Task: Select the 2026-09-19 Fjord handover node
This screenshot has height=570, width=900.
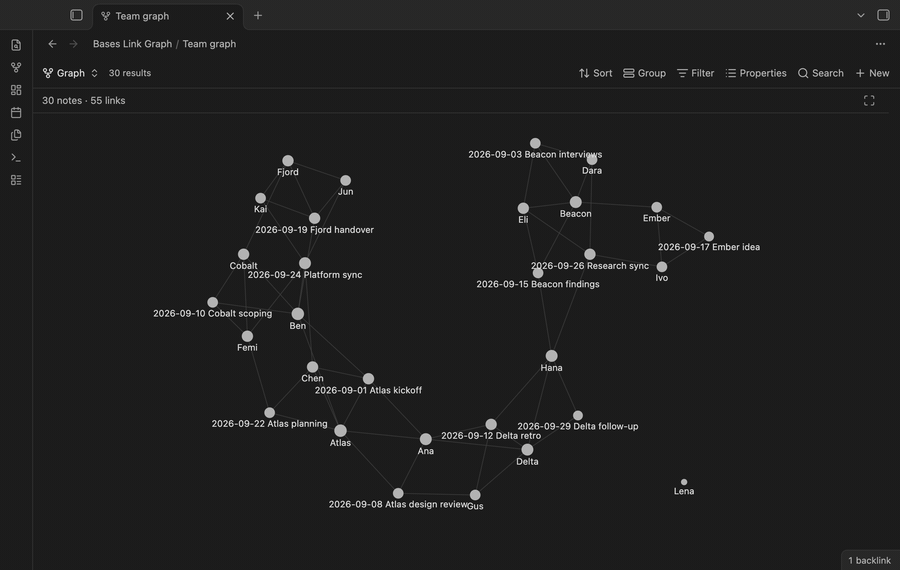Action: point(314,218)
